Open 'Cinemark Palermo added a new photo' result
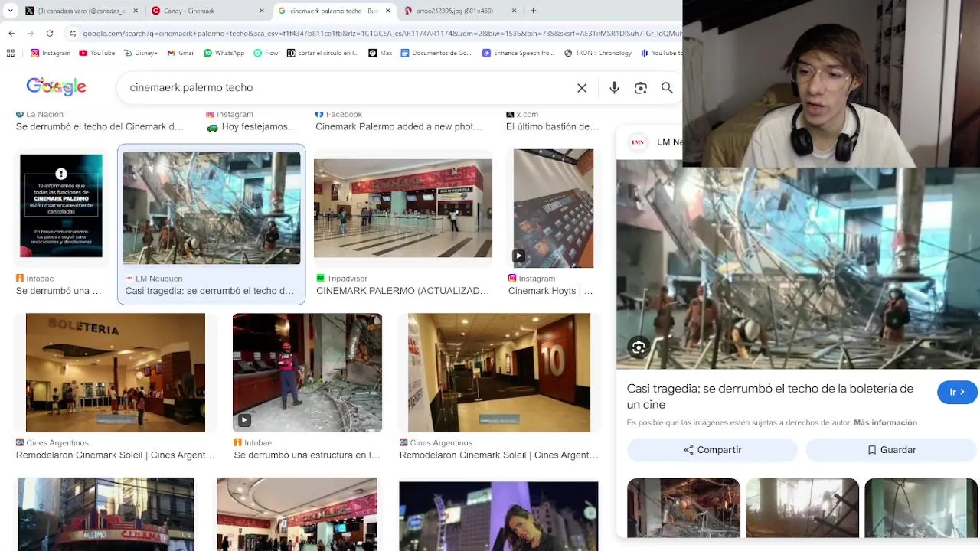Viewport: 980px width, 551px height. [x=399, y=126]
